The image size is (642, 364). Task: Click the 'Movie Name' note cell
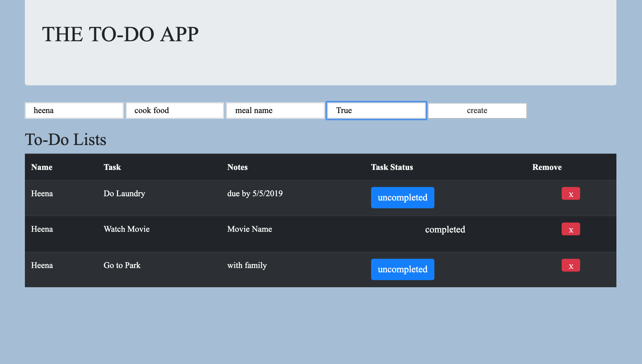[250, 229]
